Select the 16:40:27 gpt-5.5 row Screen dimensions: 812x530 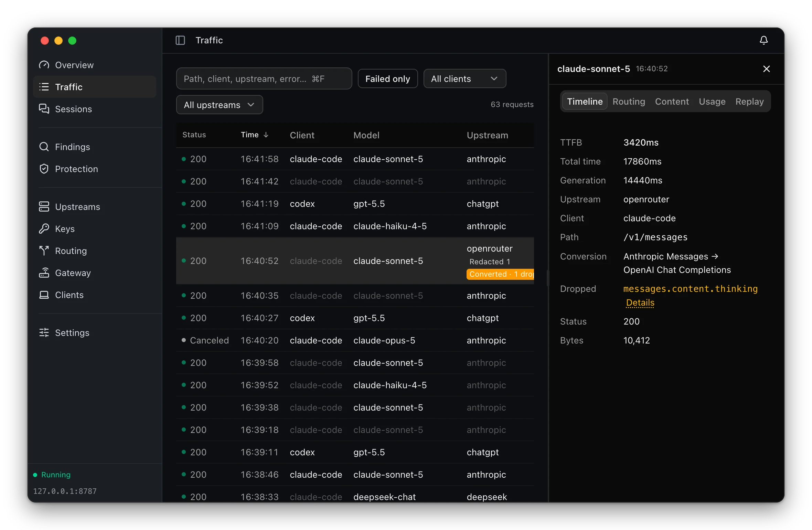point(355,318)
